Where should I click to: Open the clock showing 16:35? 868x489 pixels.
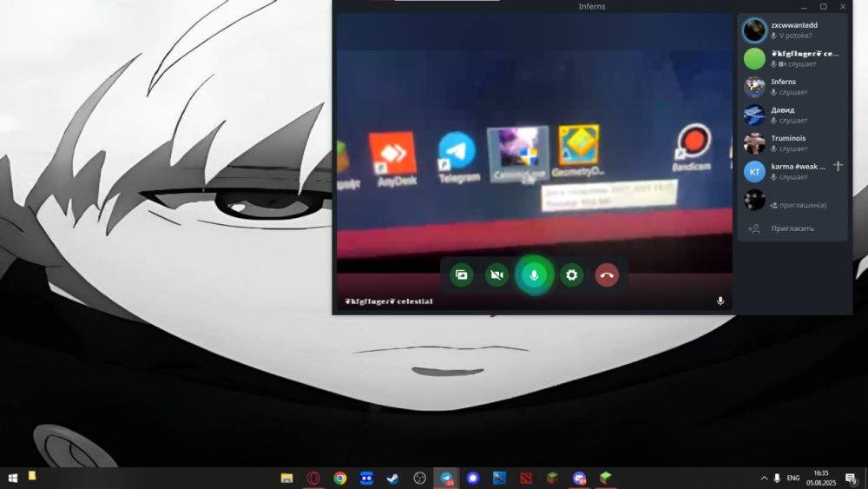821,478
